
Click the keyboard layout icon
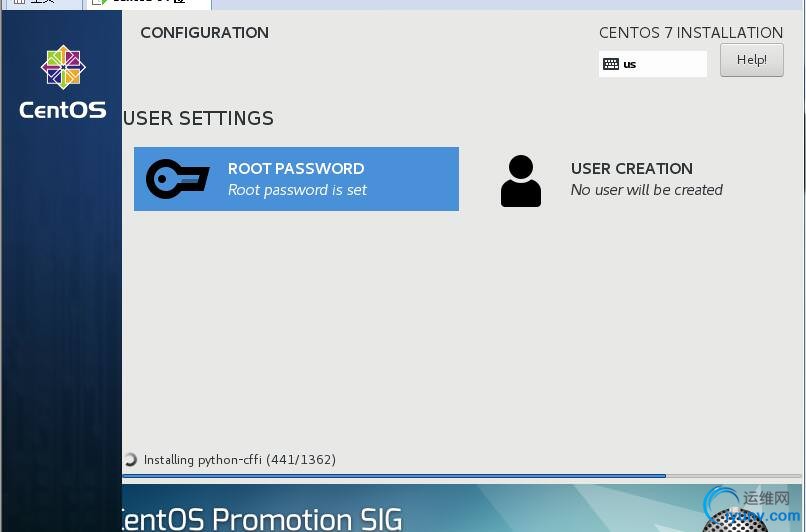pos(611,64)
